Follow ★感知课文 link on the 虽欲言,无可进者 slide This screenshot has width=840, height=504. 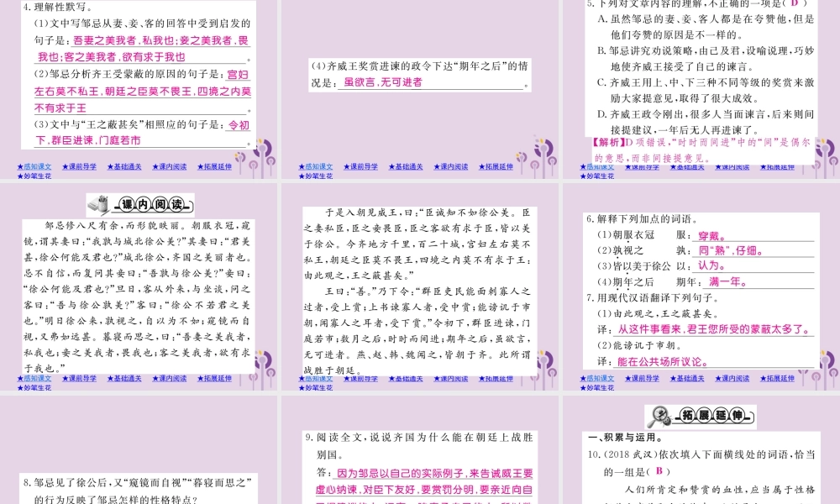(x=316, y=167)
